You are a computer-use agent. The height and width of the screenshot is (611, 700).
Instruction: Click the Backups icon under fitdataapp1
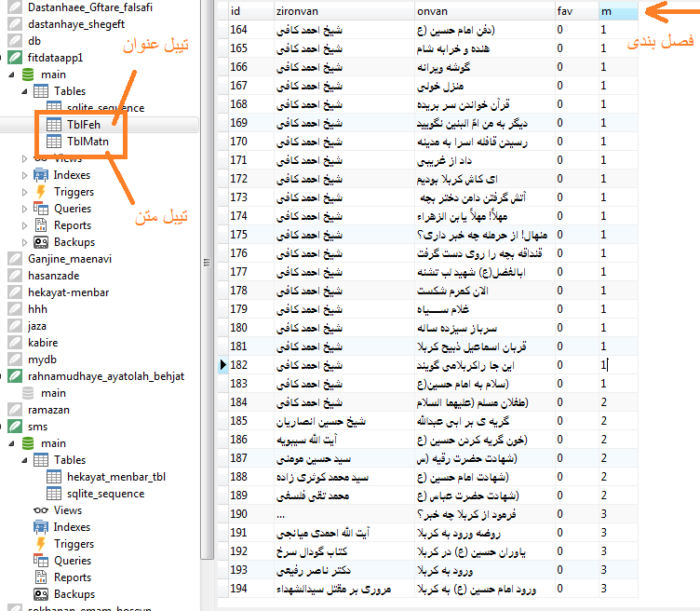point(41,242)
